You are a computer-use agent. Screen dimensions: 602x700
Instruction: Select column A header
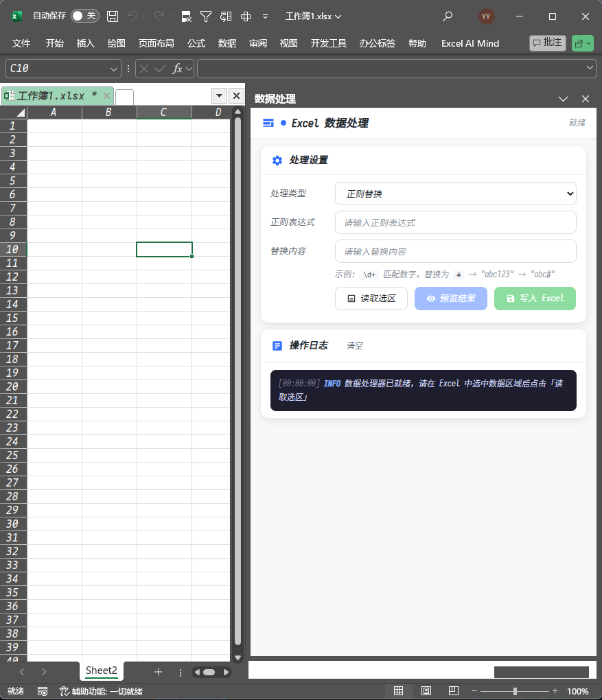(54, 112)
